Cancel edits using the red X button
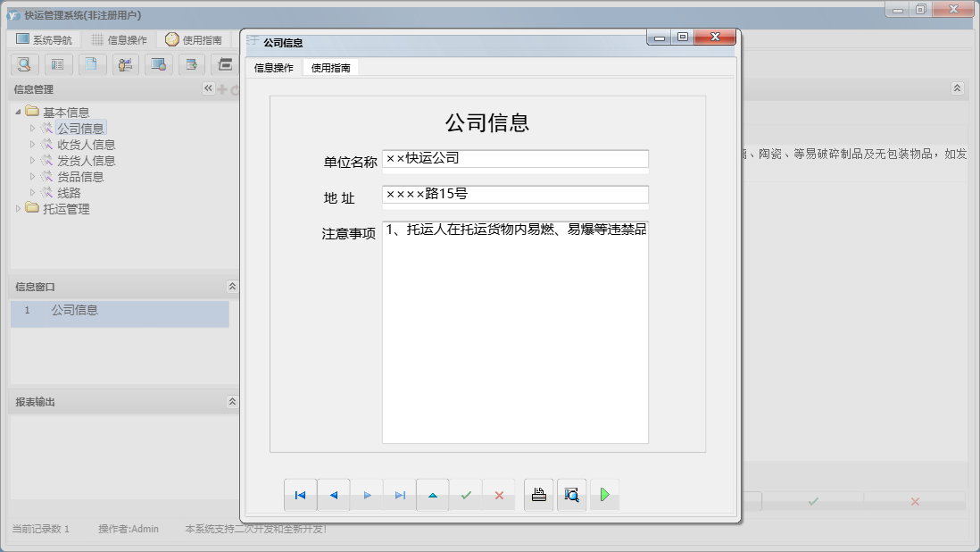 (x=500, y=494)
